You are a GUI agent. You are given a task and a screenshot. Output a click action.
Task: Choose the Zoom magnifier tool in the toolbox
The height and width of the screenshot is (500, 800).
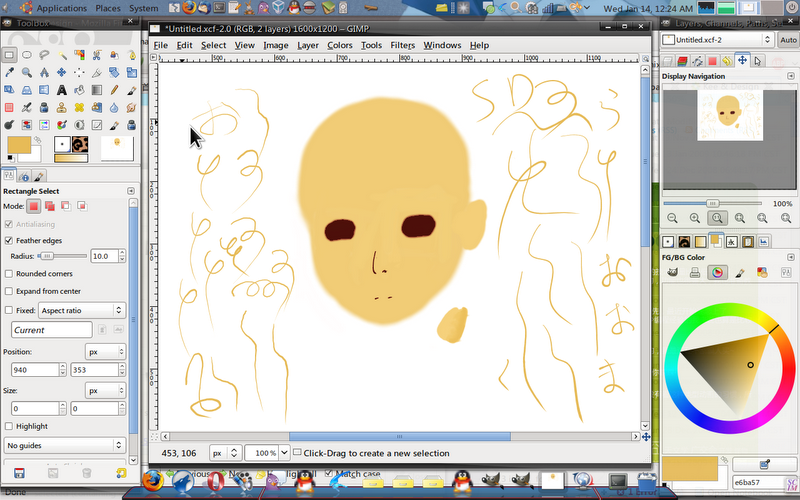[x=27, y=72]
